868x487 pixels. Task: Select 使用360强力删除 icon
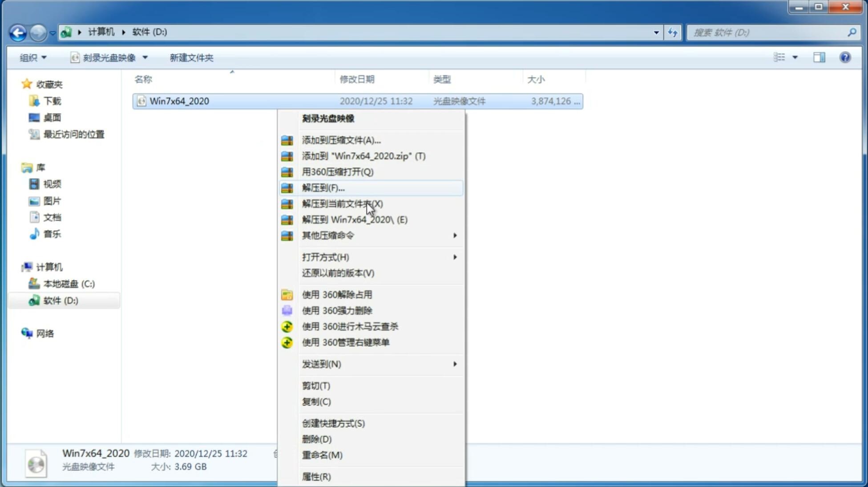click(x=288, y=310)
